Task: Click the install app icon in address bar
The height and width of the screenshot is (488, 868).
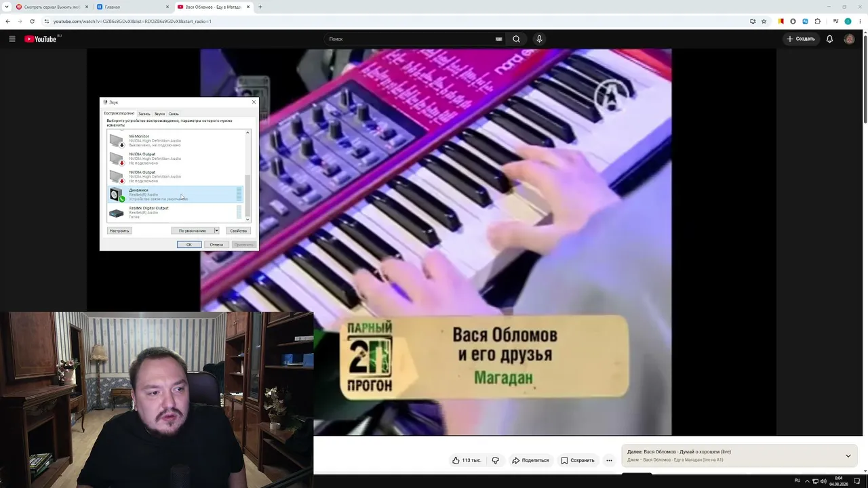Action: [x=753, y=21]
